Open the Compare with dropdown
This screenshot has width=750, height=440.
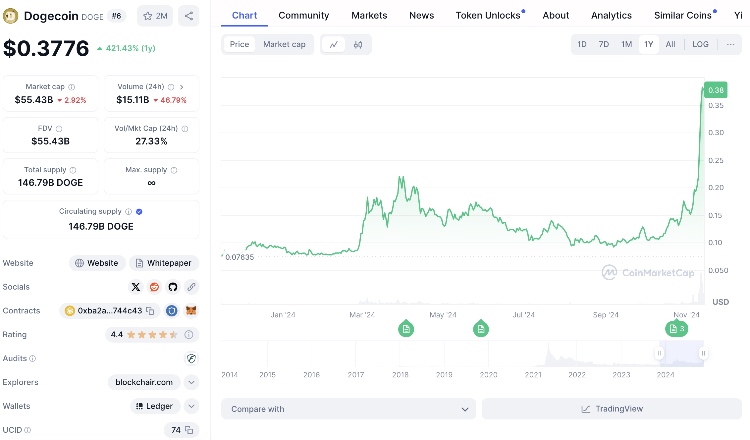click(x=348, y=409)
